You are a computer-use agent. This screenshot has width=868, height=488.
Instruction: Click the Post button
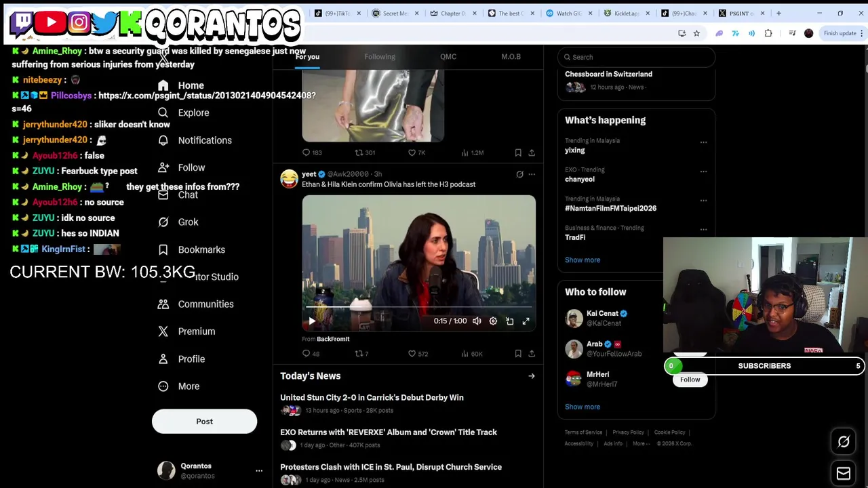204,422
